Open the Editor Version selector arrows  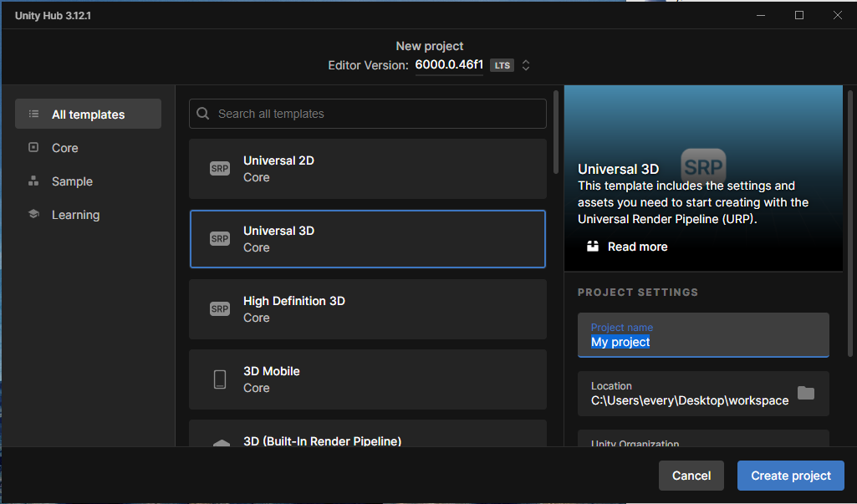(x=526, y=65)
